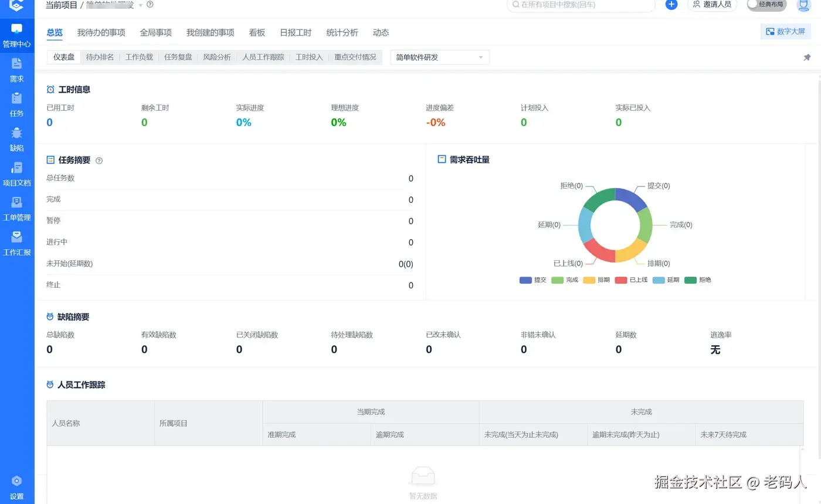This screenshot has width=821, height=504.
Task: Switch to the 总览 tab
Action: [x=55, y=33]
